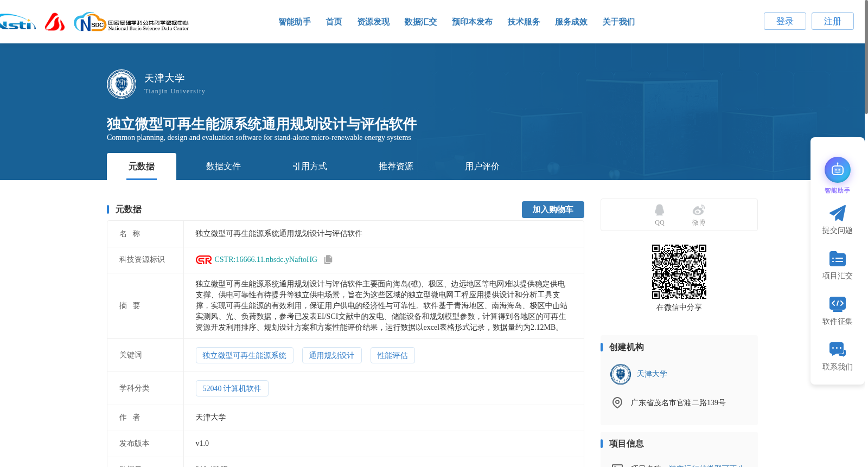Click keyword tag 性能评估
This screenshot has width=868, height=467.
(x=392, y=355)
